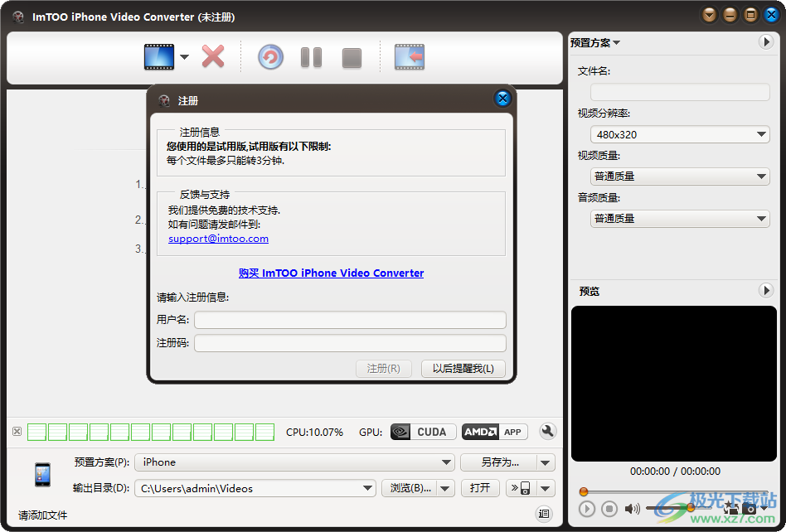This screenshot has width=786, height=532.
Task: Mute audio using the speaker icon
Action: pyautogui.click(x=632, y=508)
